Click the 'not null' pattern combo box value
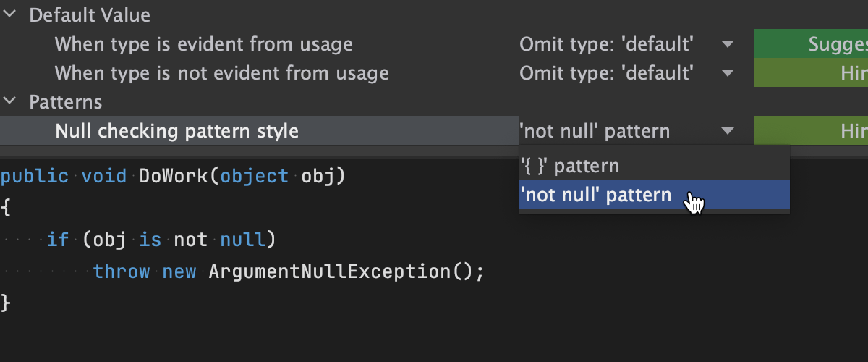The height and width of the screenshot is (362, 868). (x=595, y=131)
